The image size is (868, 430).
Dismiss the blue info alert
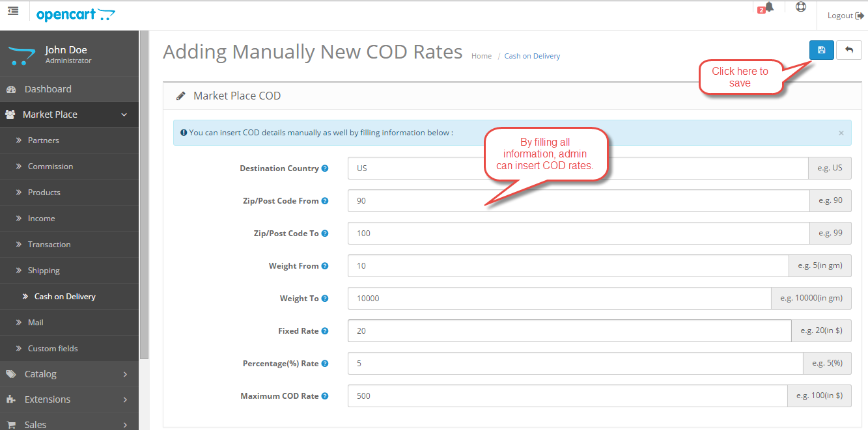(841, 133)
